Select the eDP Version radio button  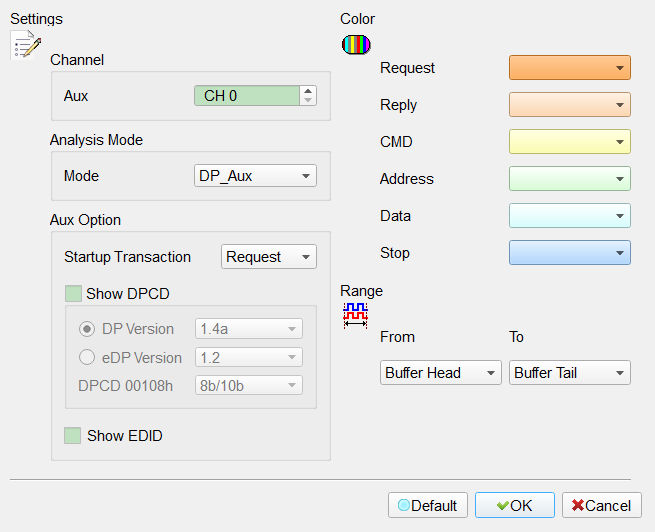click(x=87, y=357)
